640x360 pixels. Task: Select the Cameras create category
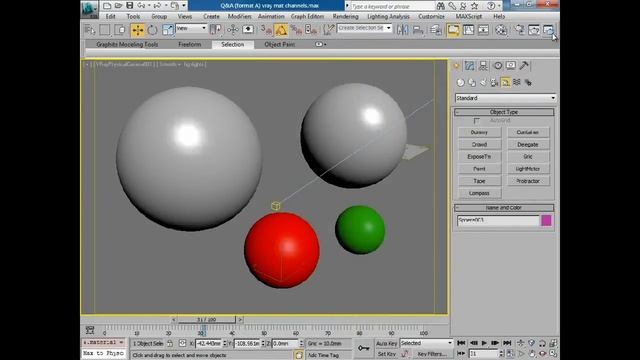tap(494, 82)
